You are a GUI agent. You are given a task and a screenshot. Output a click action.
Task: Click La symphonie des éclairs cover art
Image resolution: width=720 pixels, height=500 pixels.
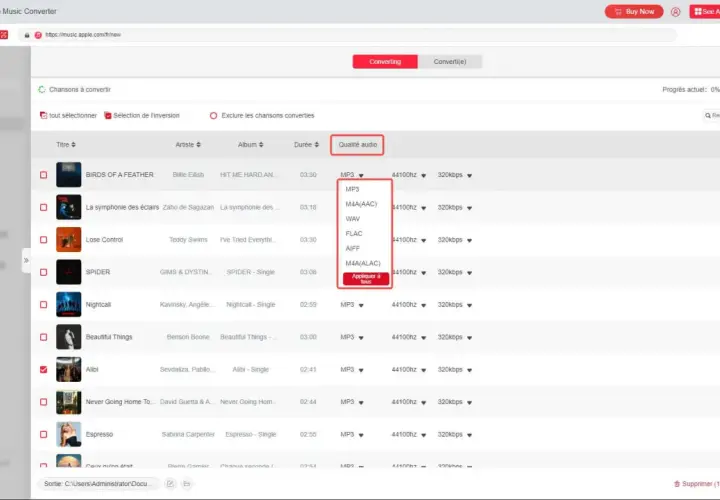[x=68, y=208]
